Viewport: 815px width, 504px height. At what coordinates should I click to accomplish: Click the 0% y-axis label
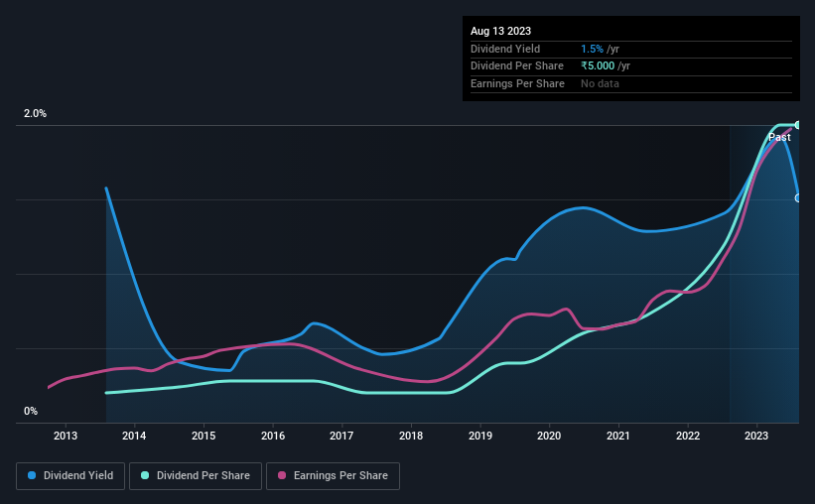click(x=31, y=411)
